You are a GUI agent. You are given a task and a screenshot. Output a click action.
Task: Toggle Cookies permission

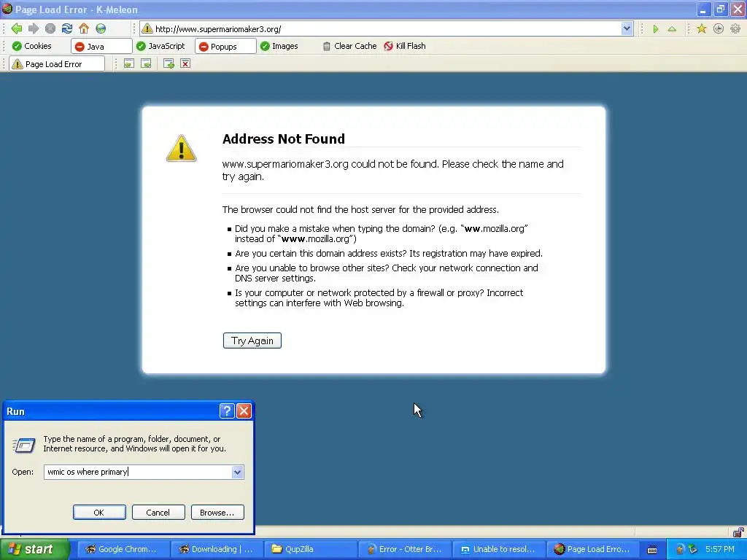(x=32, y=46)
